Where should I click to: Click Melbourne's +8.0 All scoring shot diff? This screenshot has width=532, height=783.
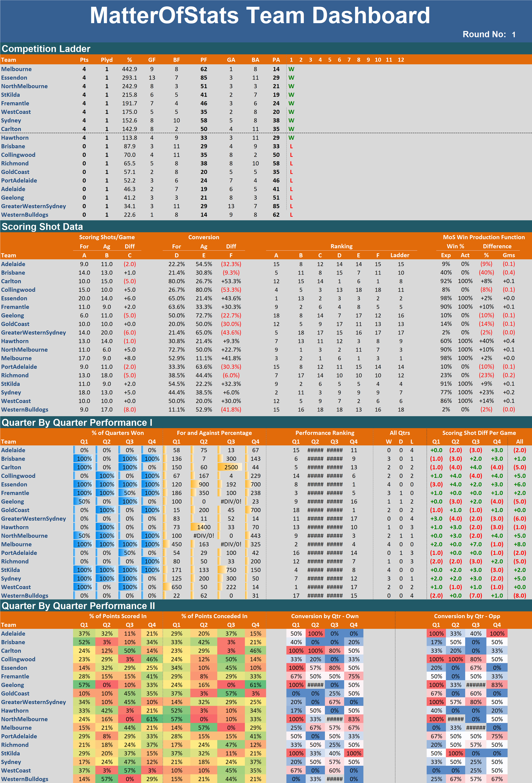click(x=519, y=544)
